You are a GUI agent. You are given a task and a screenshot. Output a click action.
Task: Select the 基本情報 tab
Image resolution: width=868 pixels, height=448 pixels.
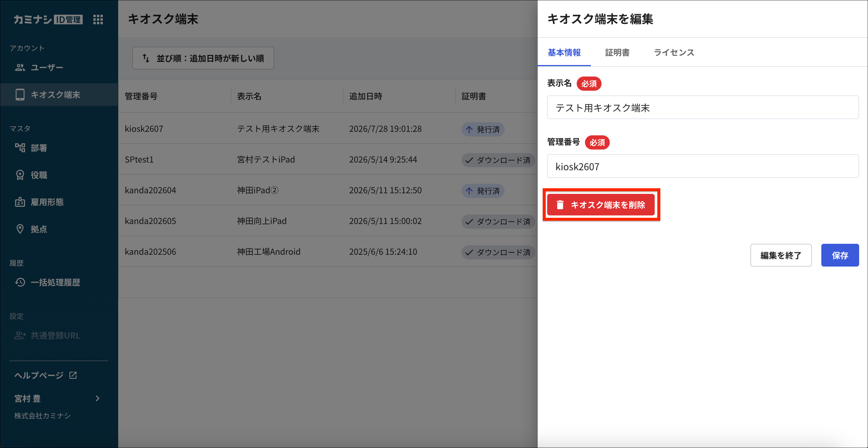[564, 53]
